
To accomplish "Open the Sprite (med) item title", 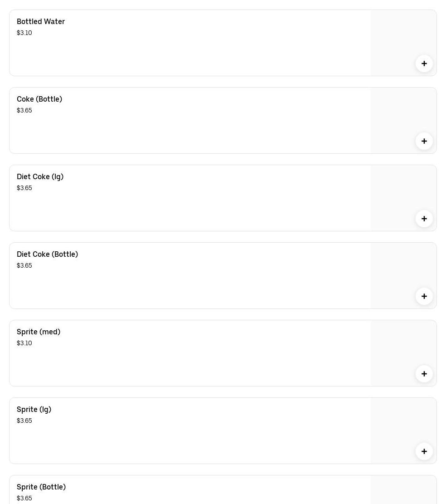I will 39,332.
